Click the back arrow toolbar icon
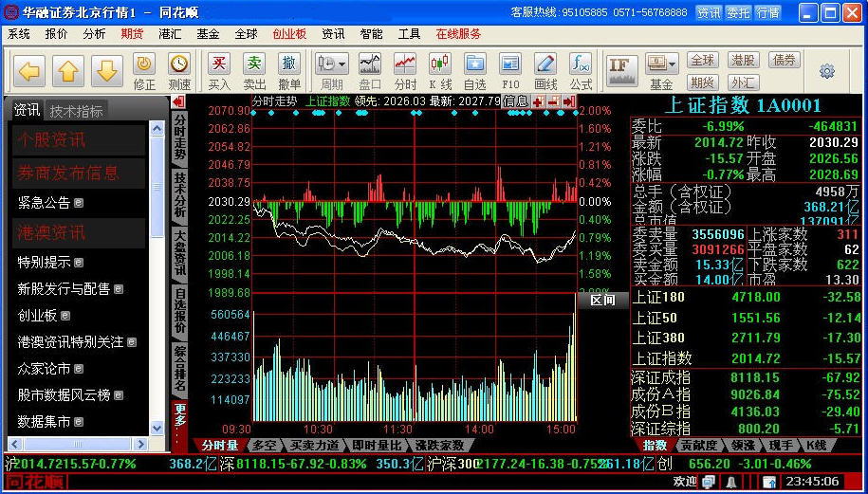This screenshot has height=494, width=868. (x=29, y=71)
